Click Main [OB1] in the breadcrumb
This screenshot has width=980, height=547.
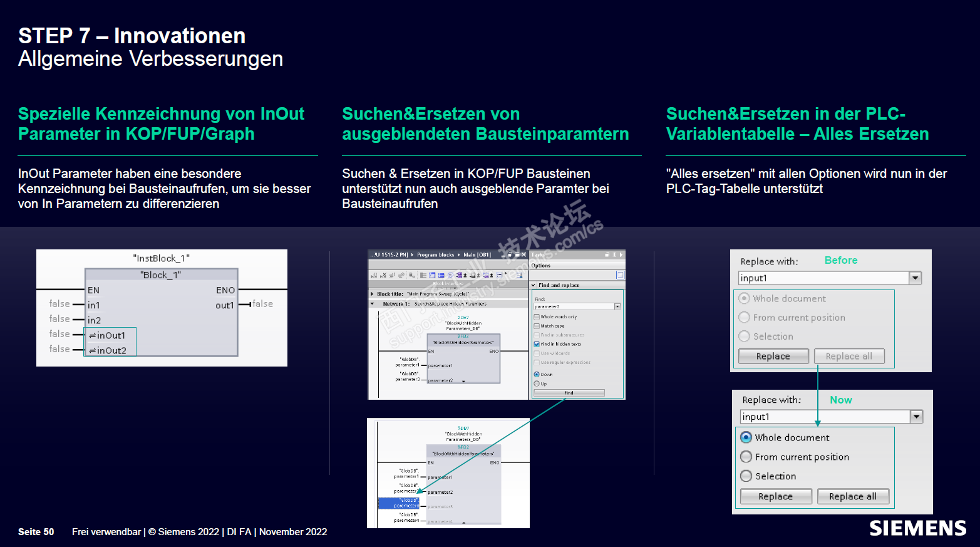[477, 255]
